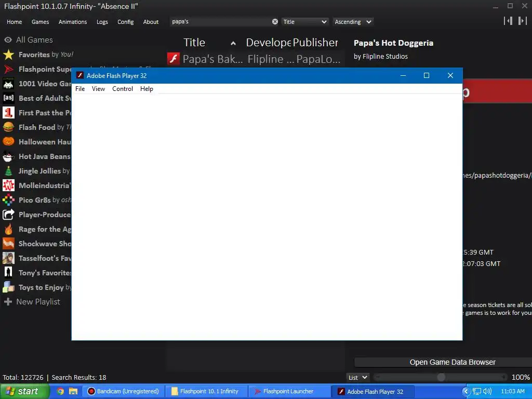Open the View menu in Adobe Flash Player
Screen dimensions: 532x399
coord(98,88)
